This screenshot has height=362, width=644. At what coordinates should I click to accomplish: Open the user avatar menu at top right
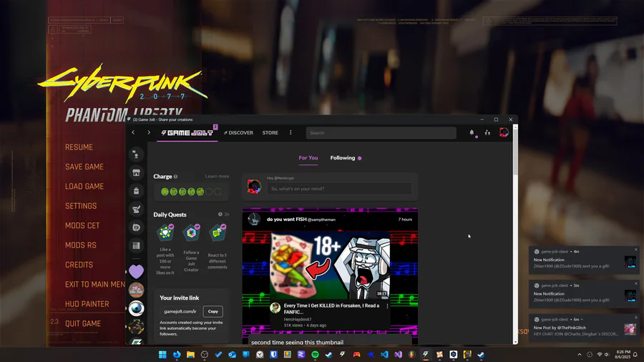point(504,132)
